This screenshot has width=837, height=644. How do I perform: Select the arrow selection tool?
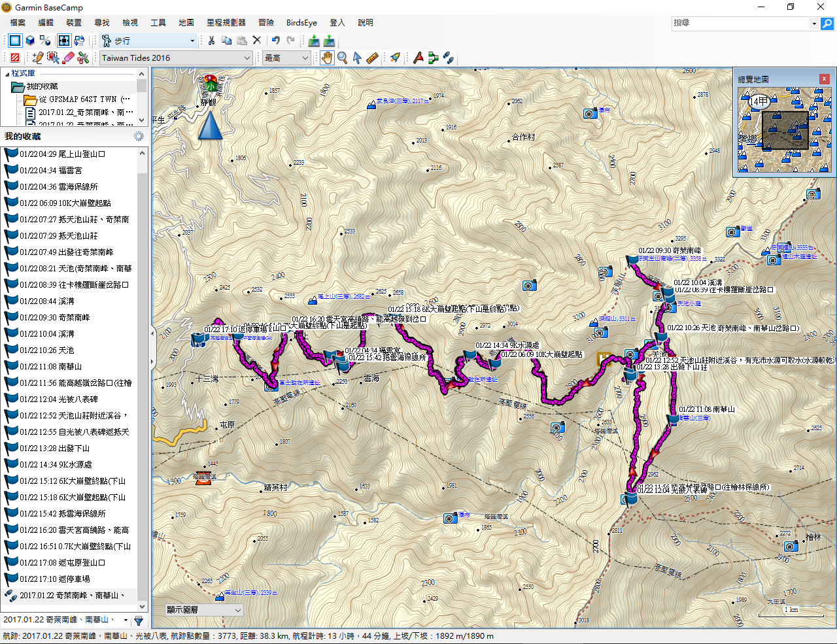click(x=357, y=58)
